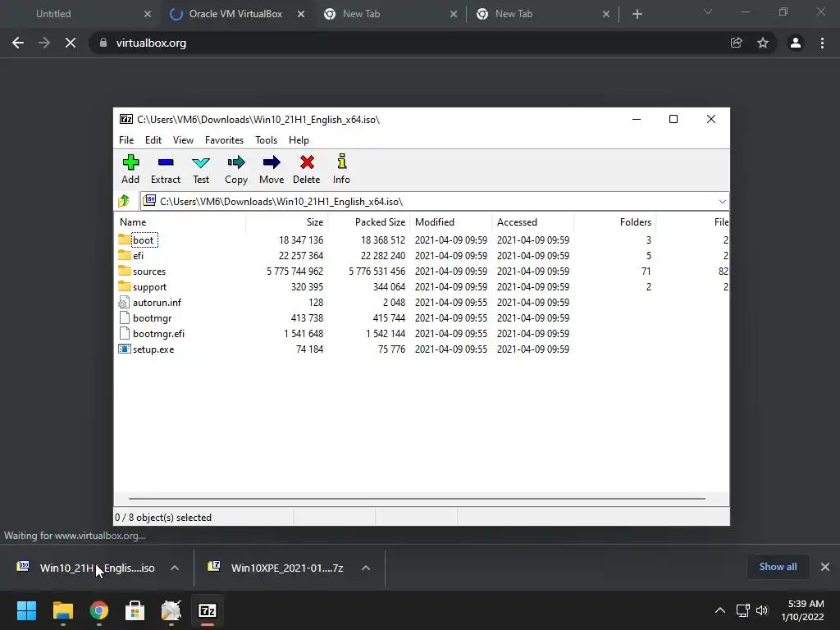Select the Move toolbar icon

272,162
